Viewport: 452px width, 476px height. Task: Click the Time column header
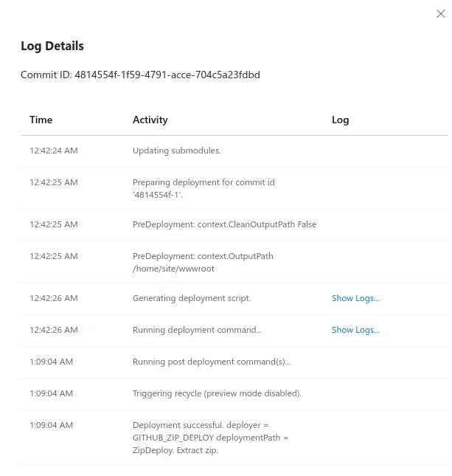41,120
